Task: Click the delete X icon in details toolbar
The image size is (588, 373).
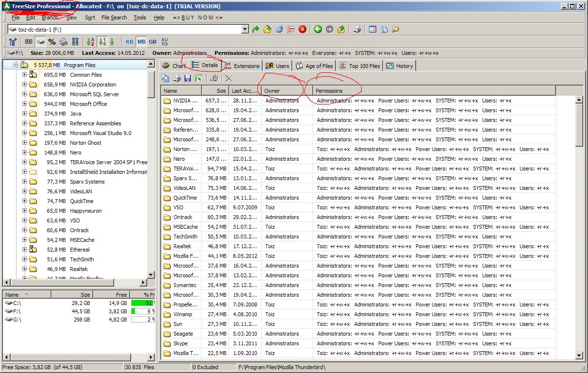Action: 229,78
